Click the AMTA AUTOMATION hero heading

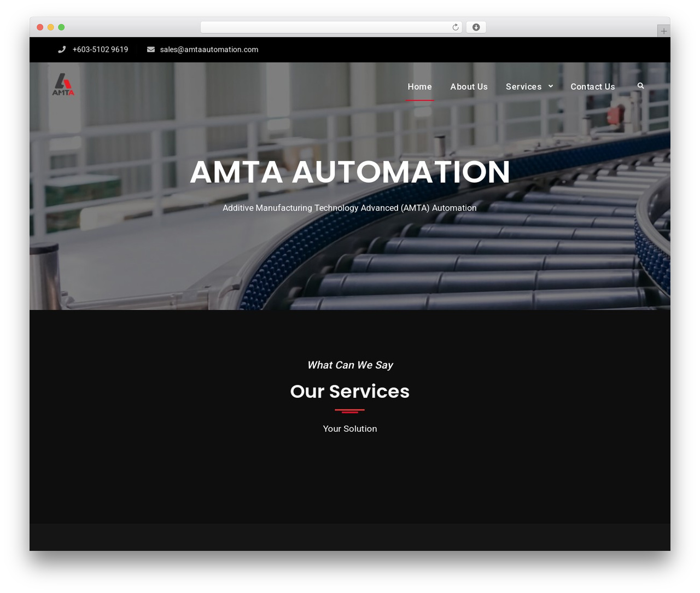click(x=350, y=172)
